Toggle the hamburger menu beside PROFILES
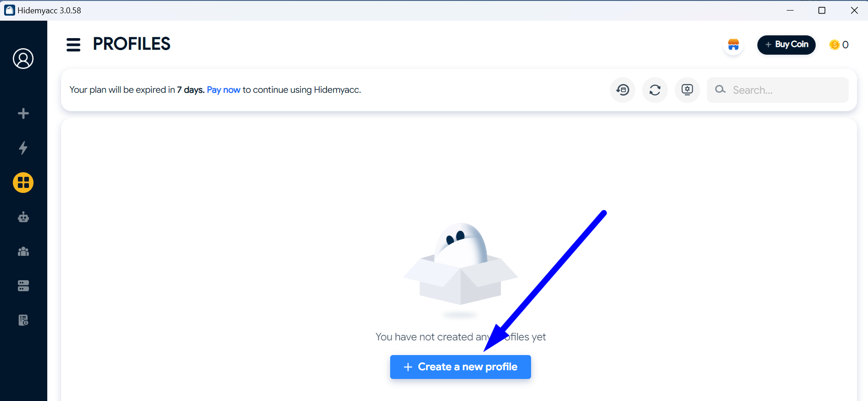 click(73, 45)
